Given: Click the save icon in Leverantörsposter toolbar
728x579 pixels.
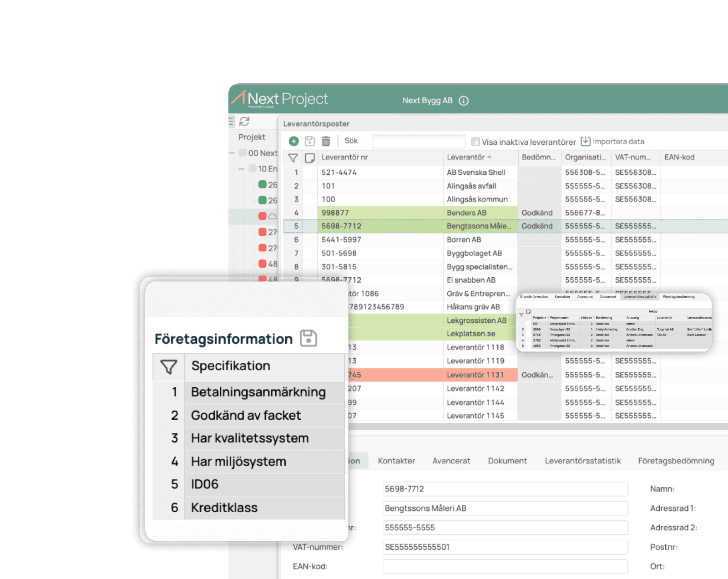Looking at the screenshot, I should click(310, 142).
